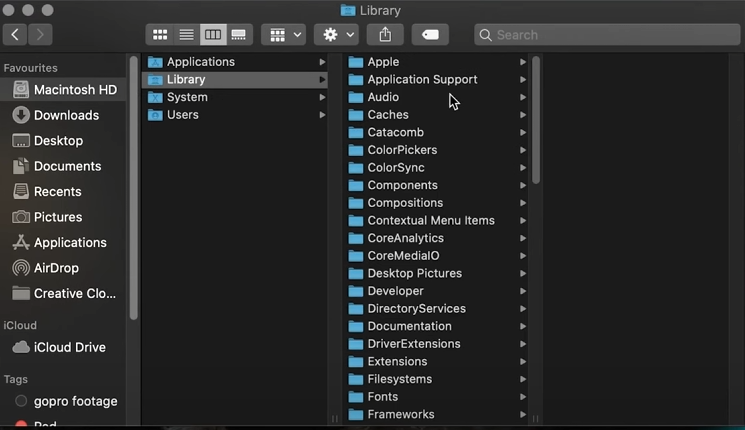The width and height of the screenshot is (745, 430).
Task: Switch to list view
Action: tap(186, 35)
